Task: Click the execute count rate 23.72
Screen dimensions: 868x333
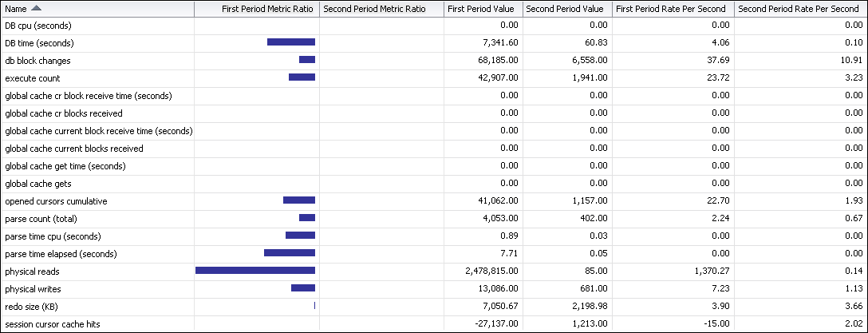Action: [720, 79]
